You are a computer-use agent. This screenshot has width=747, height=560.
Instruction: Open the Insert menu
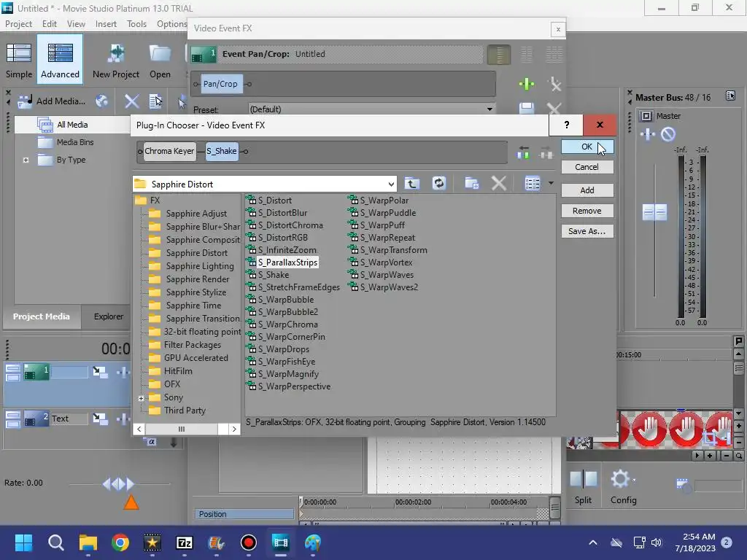(x=106, y=24)
